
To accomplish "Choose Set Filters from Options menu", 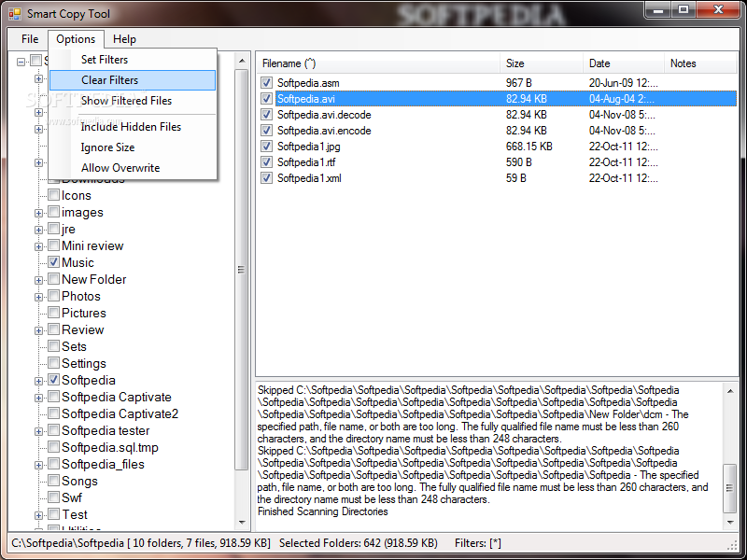I will point(133,60).
